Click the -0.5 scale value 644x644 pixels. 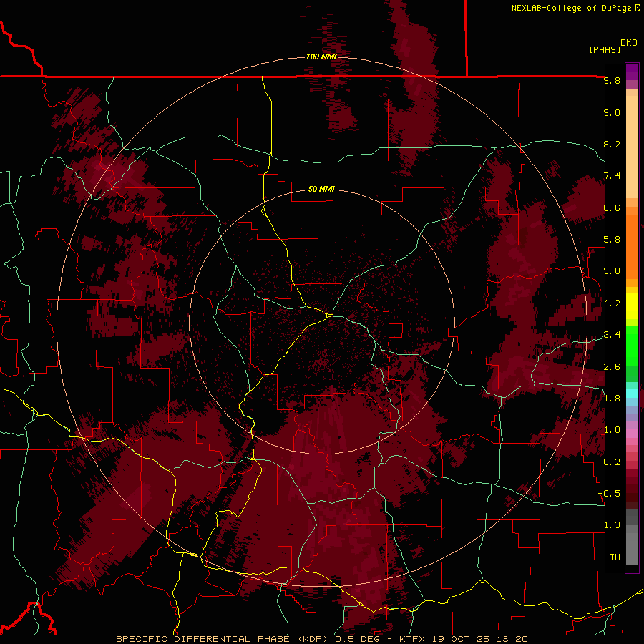tap(609, 494)
